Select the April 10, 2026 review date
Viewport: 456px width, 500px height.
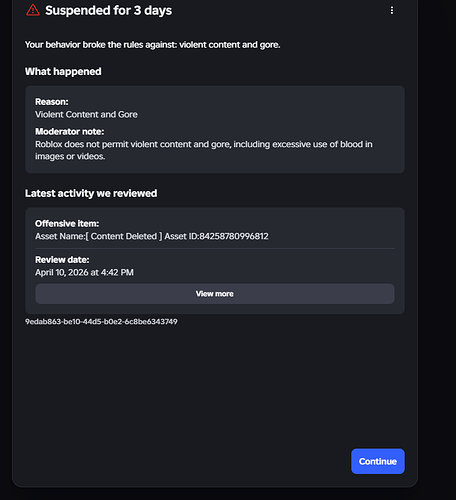click(x=84, y=272)
